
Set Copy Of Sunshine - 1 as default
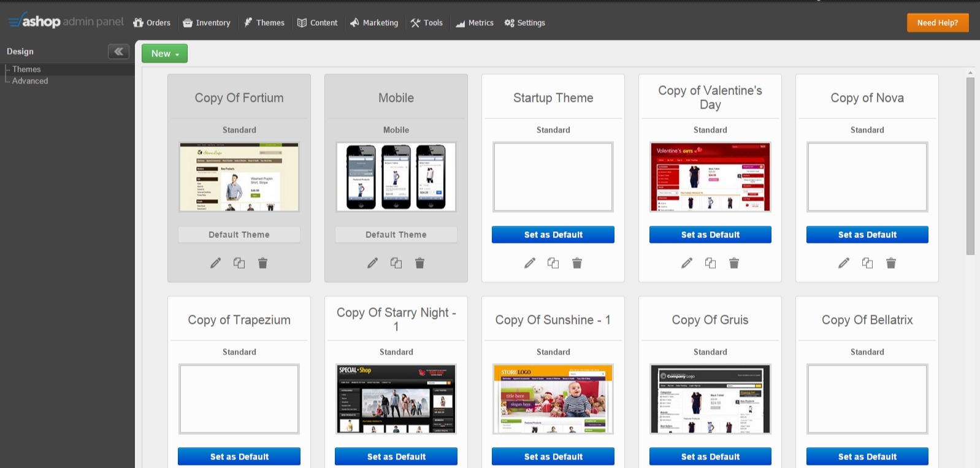(553, 457)
